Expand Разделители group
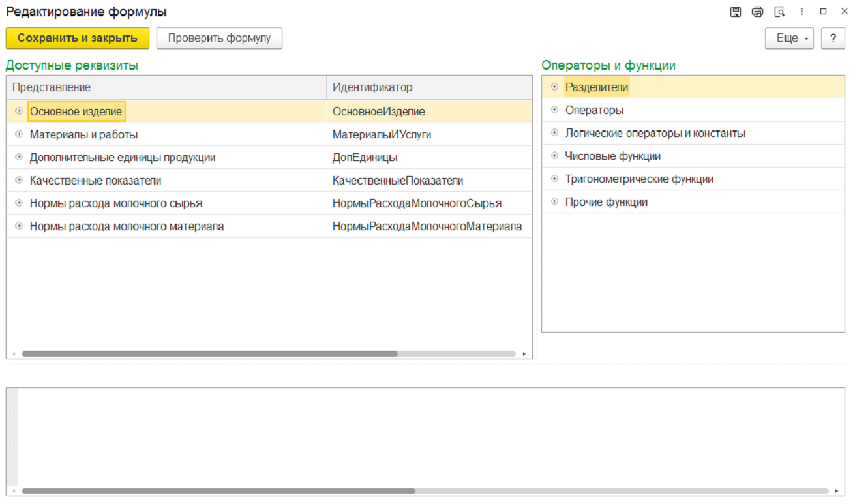The image size is (855, 504). [x=554, y=87]
